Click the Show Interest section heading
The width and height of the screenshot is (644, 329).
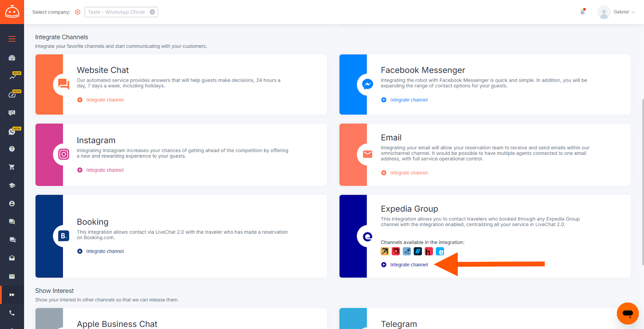pos(54,291)
